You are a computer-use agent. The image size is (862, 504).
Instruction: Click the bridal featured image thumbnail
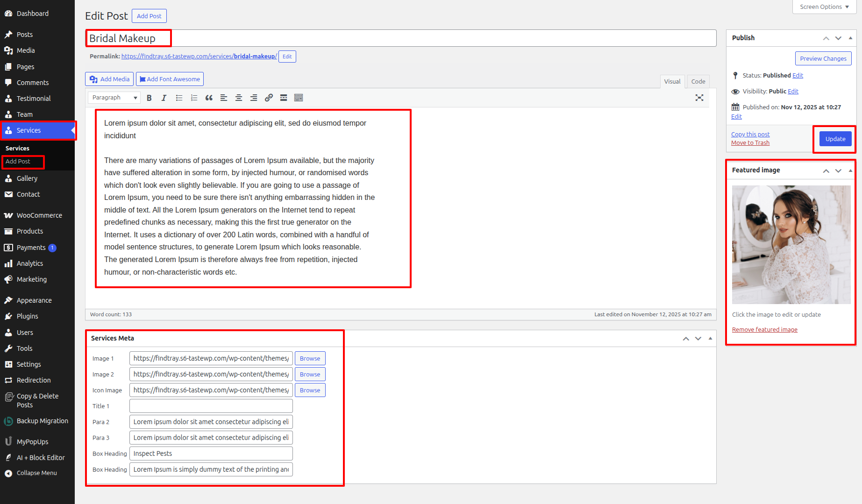(x=791, y=245)
